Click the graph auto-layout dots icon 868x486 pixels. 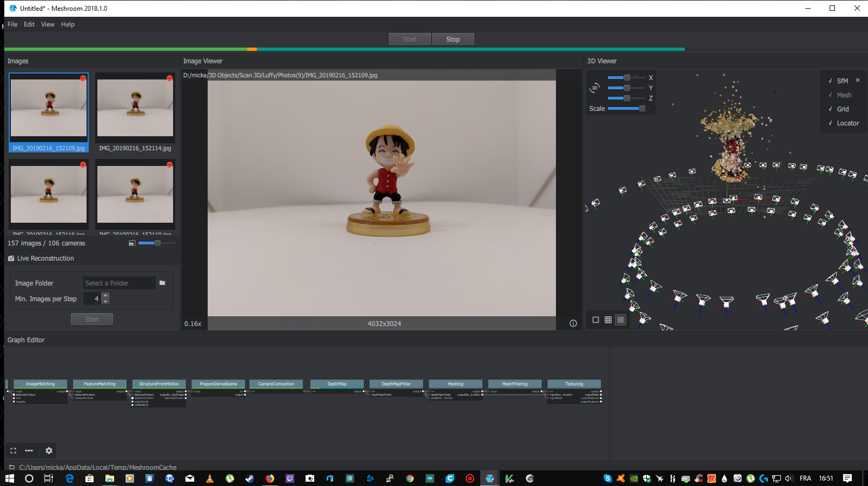[x=29, y=450]
